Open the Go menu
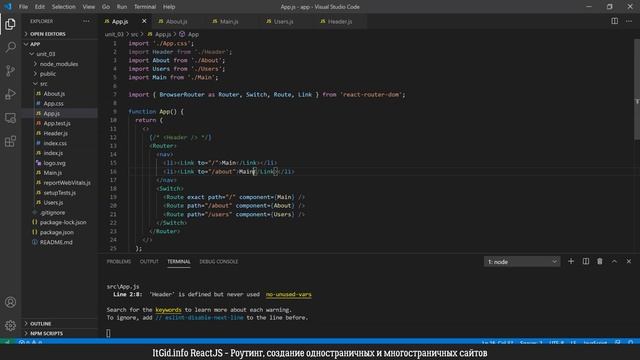Image resolution: width=640 pixels, height=360 pixels. (106, 7)
